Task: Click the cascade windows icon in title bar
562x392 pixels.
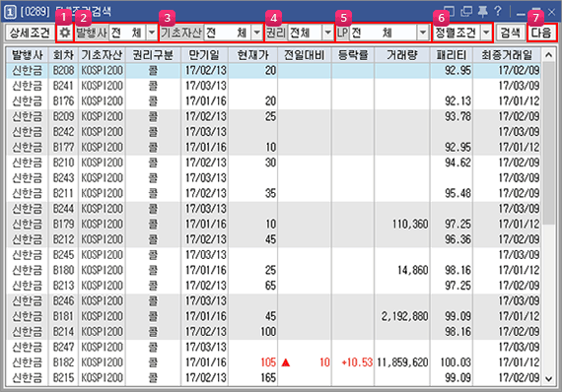Action: click(x=466, y=12)
